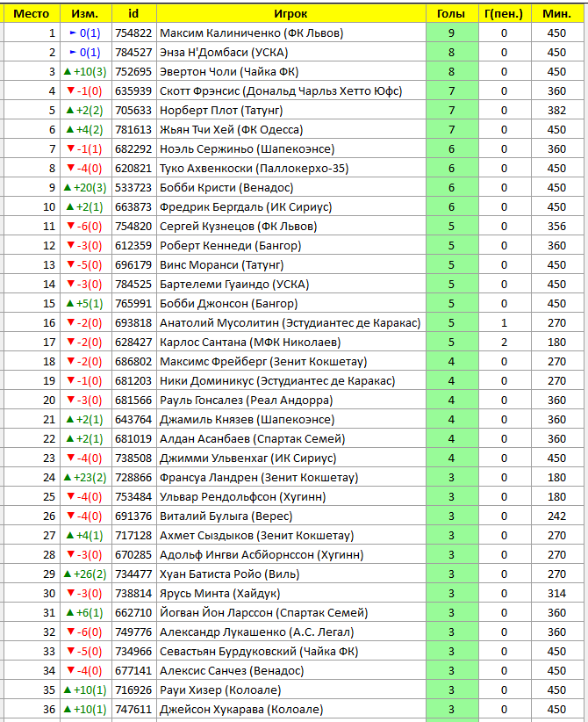Select player cell Карлос Сантана (МФК Николаев)
Screen dimensions: 588x722
[291, 343]
